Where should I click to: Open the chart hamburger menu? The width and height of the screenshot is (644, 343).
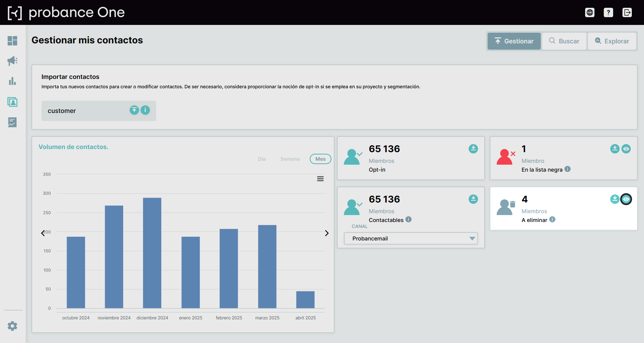point(320,179)
